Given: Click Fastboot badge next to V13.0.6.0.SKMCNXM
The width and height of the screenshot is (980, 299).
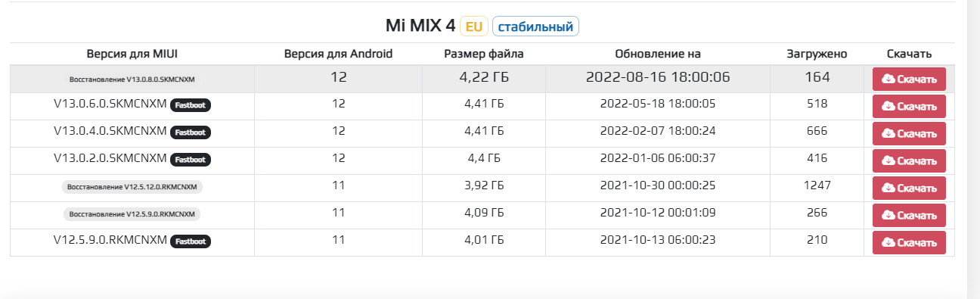Looking at the screenshot, I should pyautogui.click(x=190, y=105).
